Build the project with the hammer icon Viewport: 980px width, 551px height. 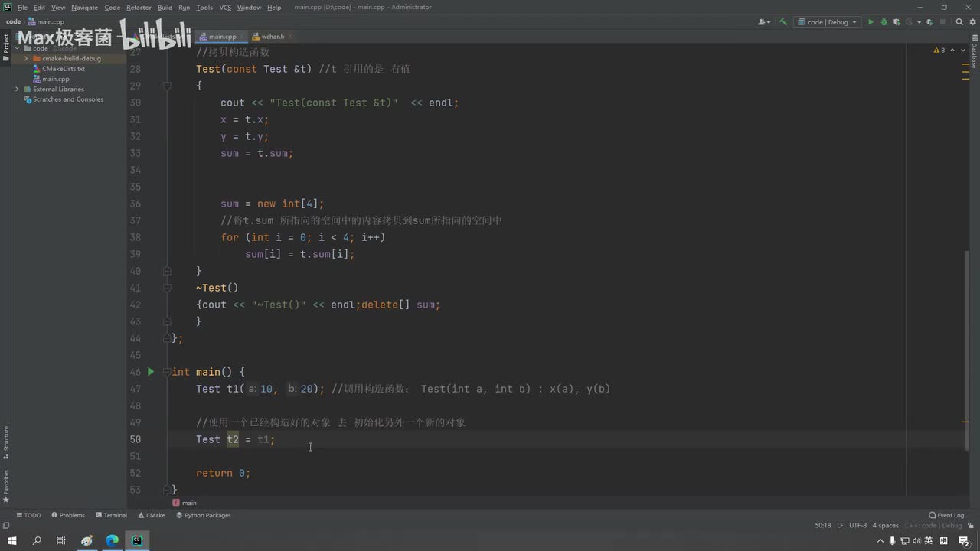pyautogui.click(x=783, y=22)
